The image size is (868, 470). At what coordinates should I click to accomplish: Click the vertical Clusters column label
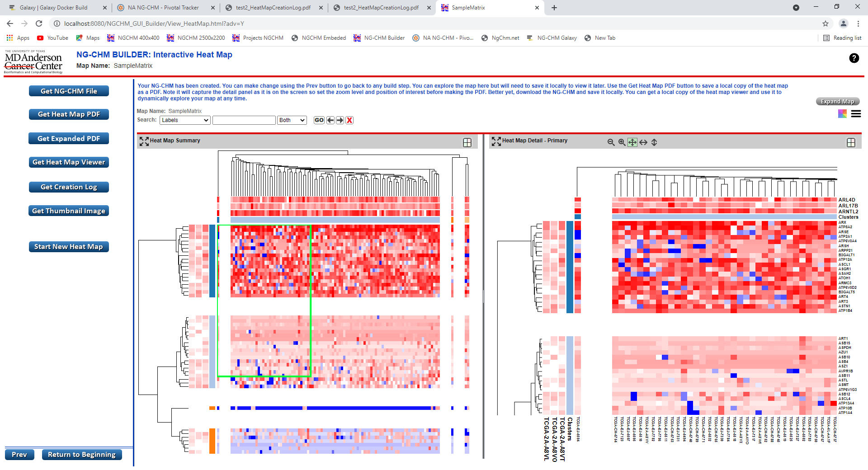[570, 429]
